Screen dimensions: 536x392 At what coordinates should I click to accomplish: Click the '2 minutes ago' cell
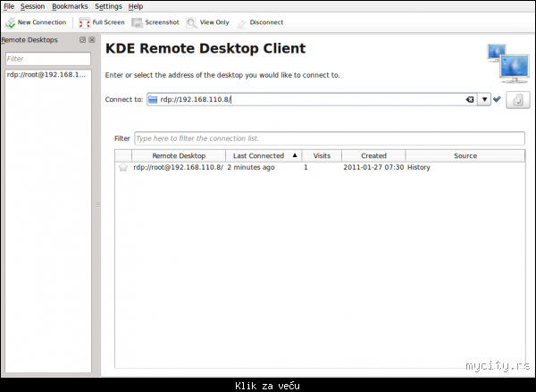coord(251,167)
